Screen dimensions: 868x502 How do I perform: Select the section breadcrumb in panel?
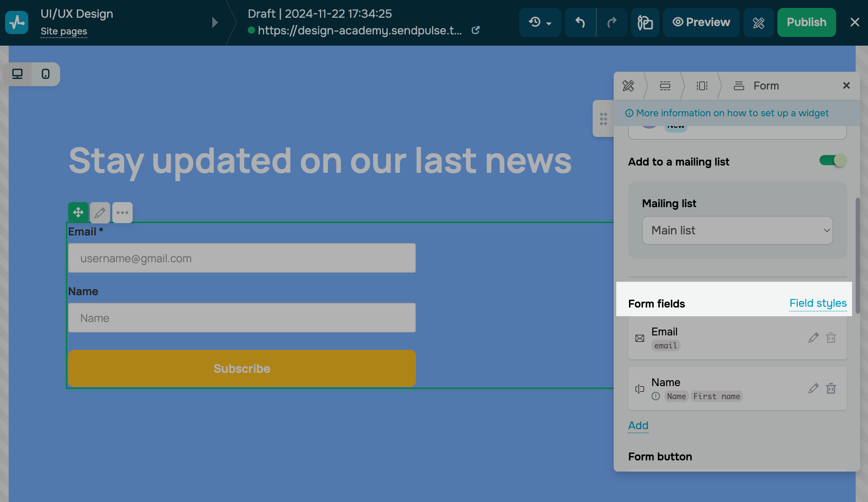point(665,86)
